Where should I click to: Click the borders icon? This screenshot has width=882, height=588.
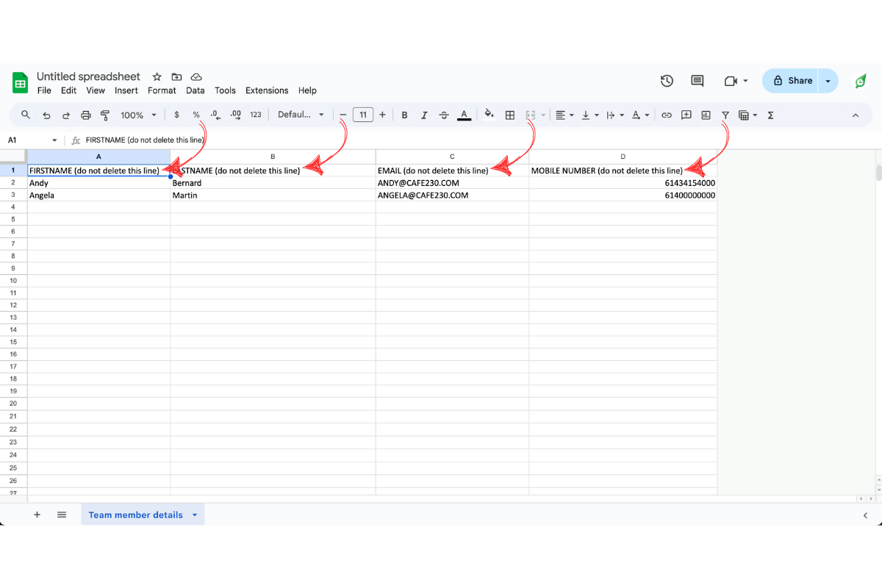[x=509, y=115]
